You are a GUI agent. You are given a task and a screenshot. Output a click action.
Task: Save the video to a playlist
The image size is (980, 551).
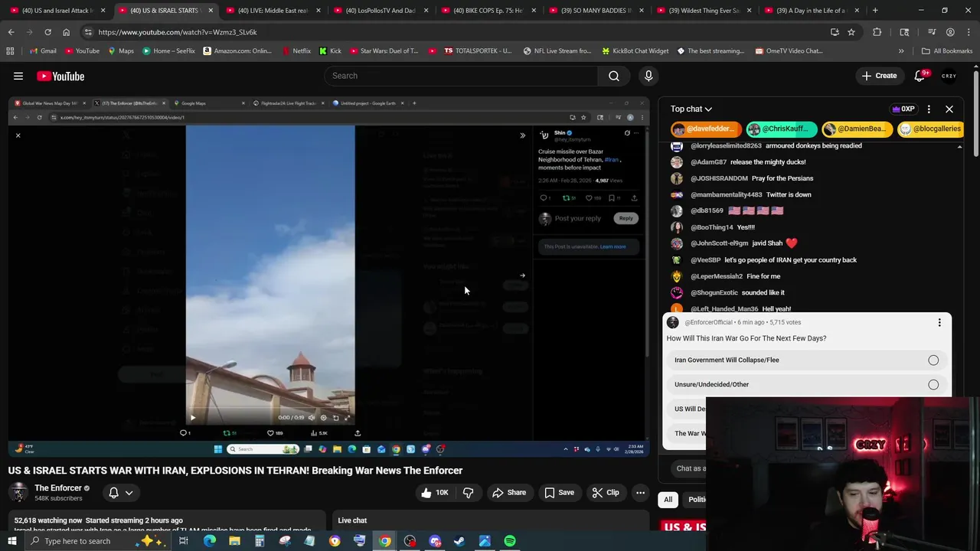pyautogui.click(x=559, y=493)
